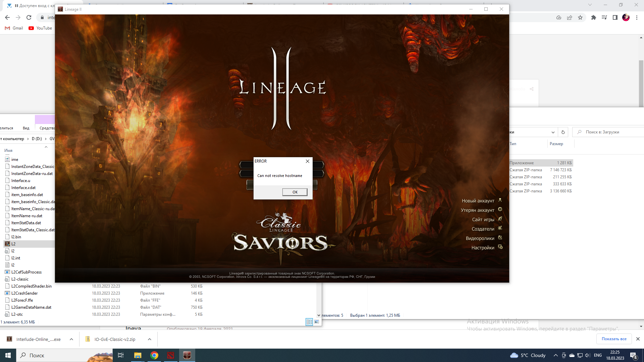
Task: Open Видеоролики link in Lineage
Action: [480, 238]
